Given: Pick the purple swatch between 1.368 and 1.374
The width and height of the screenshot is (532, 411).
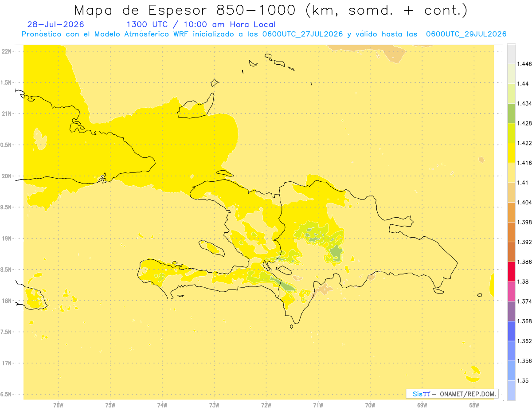Looking at the screenshot, I should coord(511,311).
